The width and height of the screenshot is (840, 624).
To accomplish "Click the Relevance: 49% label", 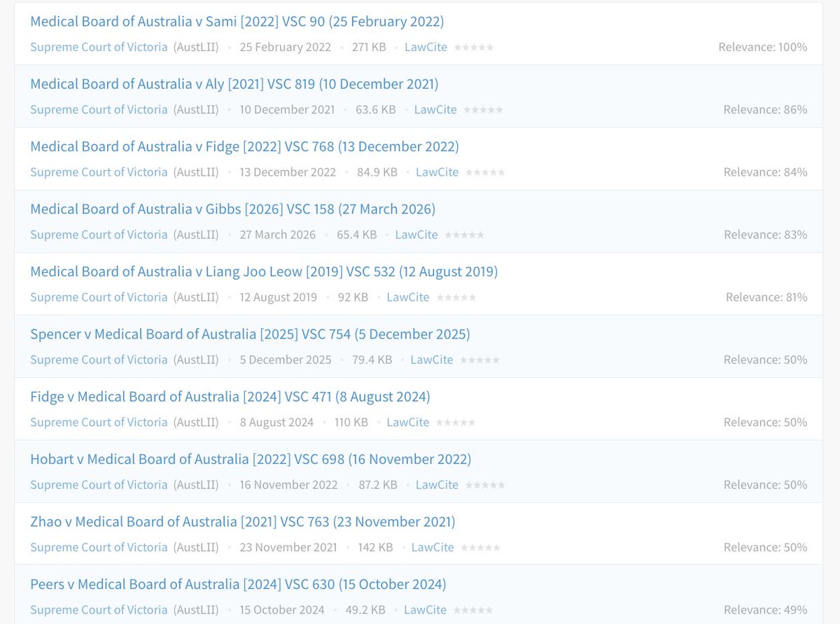I will coord(766,609).
